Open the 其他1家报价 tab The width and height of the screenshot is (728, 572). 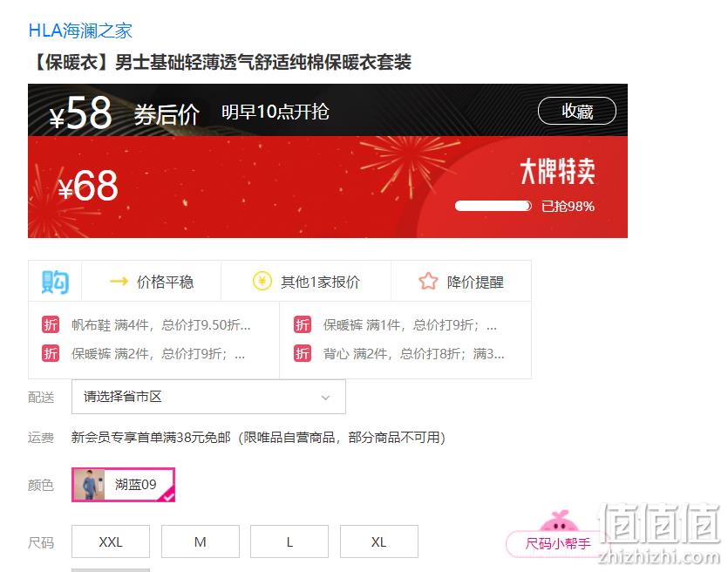pos(306,282)
